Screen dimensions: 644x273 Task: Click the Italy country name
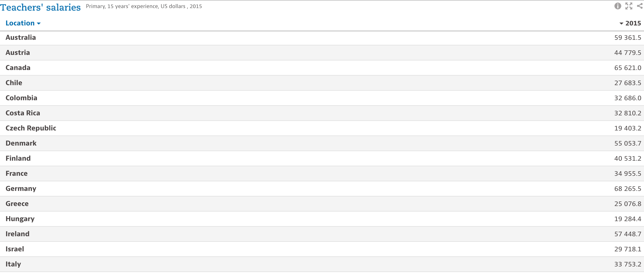(13, 264)
